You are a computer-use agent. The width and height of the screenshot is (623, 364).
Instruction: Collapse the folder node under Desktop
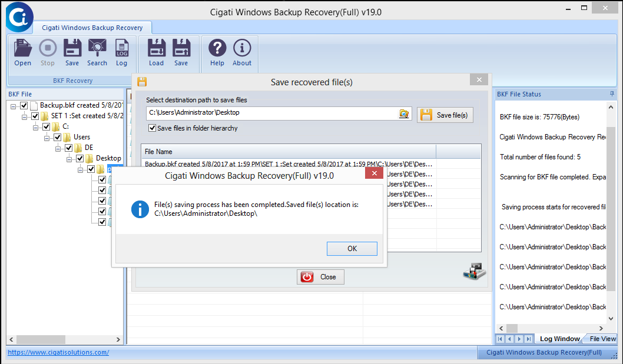80,170
